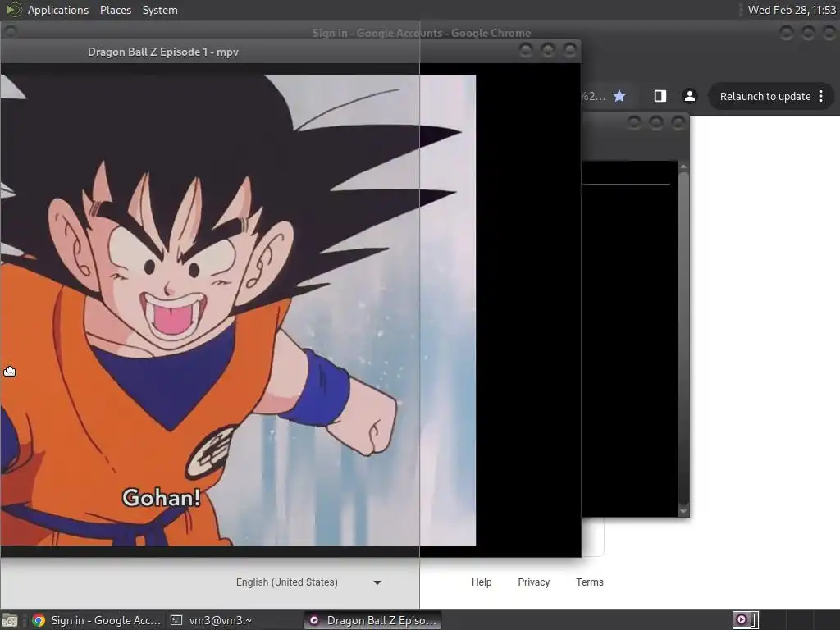This screenshot has height=630, width=840.
Task: Open the Help link in the footer
Action: click(481, 582)
